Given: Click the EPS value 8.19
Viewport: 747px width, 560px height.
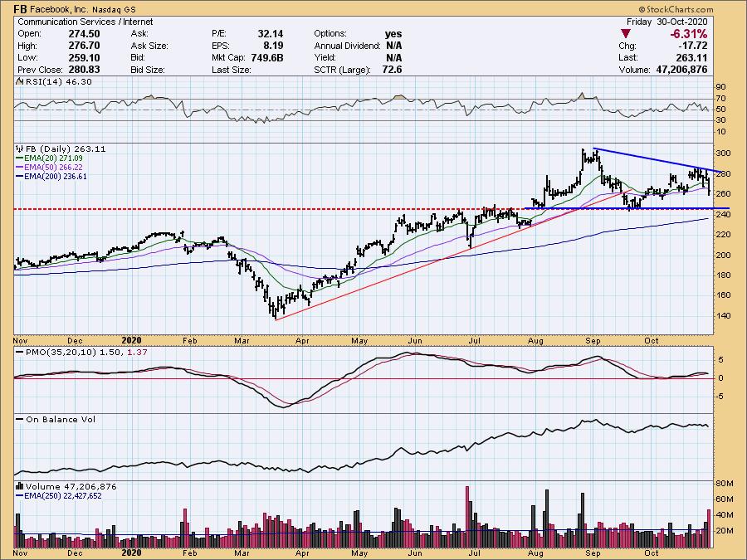Looking at the screenshot, I should [x=273, y=46].
